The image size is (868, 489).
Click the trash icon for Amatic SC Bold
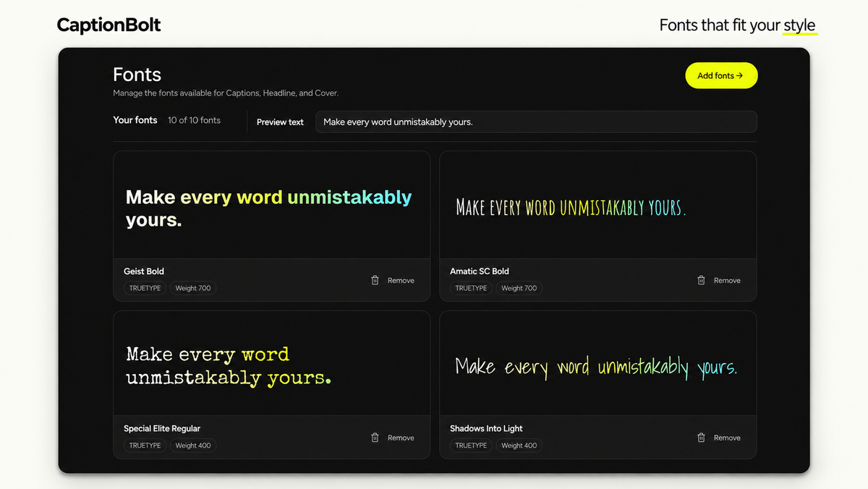[701, 280]
